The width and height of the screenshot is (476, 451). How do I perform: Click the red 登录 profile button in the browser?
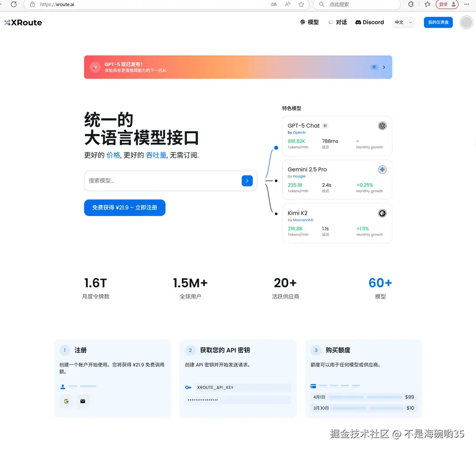tap(447, 4)
